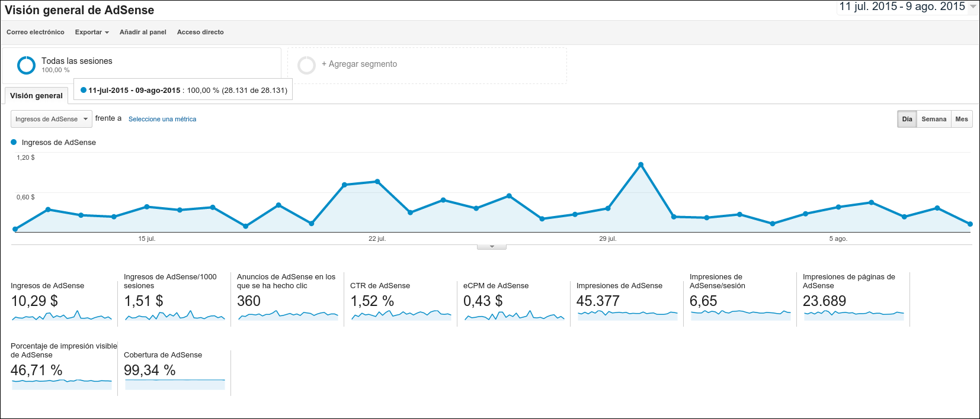Click Correo electrónico in the toolbar
Viewport: 980px width, 419px height.
[x=36, y=32]
